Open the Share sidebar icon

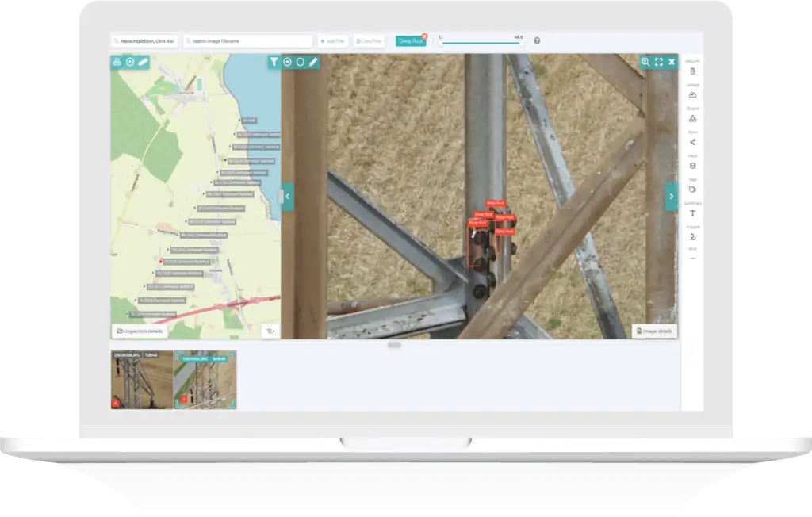pos(693,142)
